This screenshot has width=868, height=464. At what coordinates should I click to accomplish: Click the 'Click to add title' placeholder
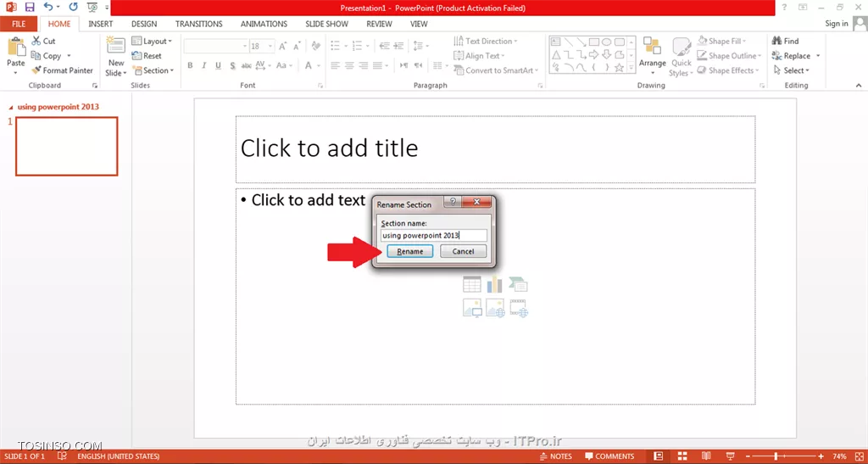coord(495,149)
